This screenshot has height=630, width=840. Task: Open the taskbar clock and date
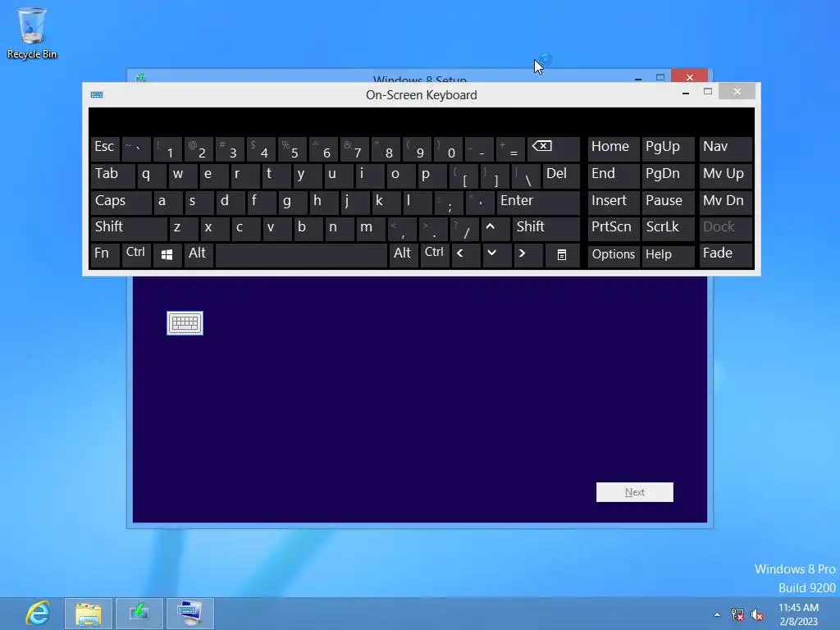point(798,614)
